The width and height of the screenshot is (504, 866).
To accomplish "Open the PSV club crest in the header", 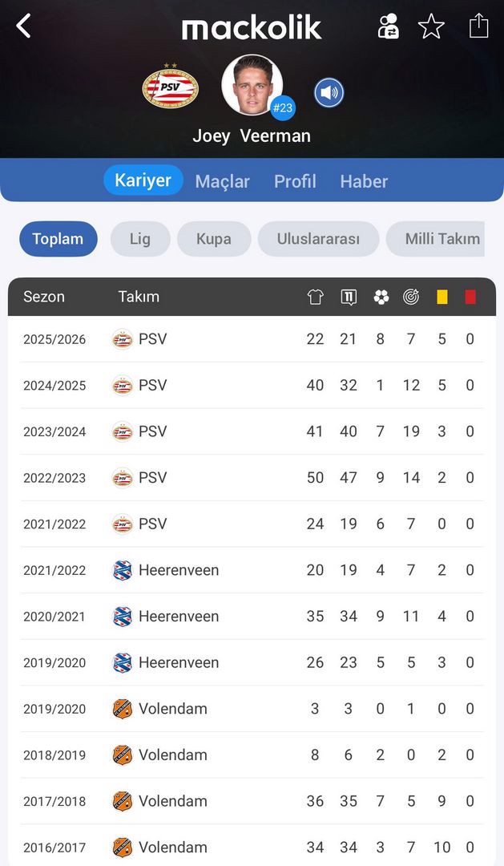I will click(x=170, y=86).
